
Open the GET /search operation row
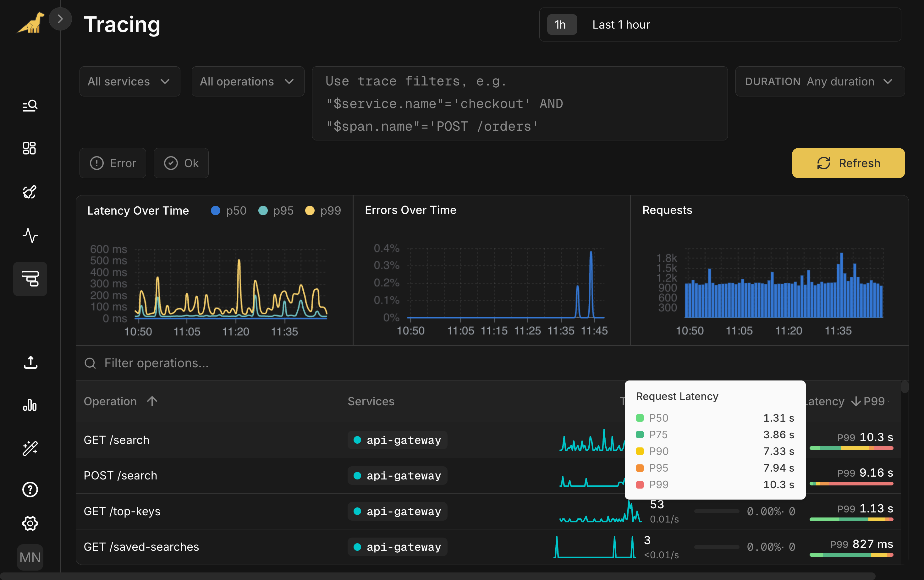click(488, 440)
